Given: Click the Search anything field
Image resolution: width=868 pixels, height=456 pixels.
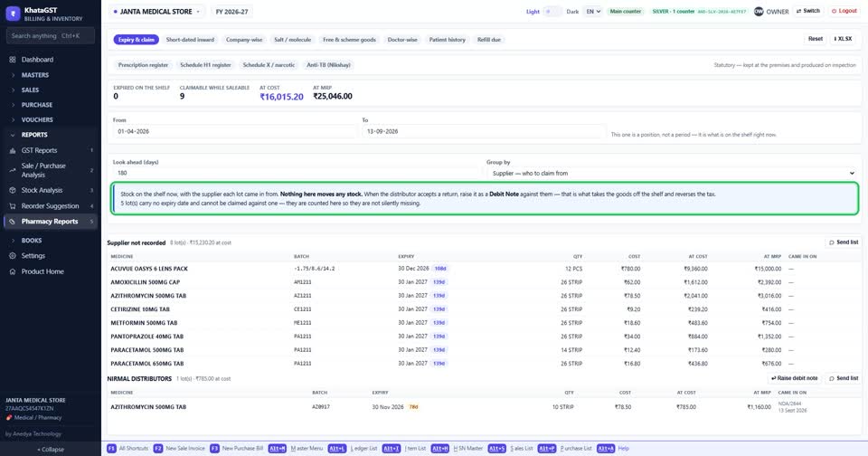Looking at the screenshot, I should [x=51, y=36].
